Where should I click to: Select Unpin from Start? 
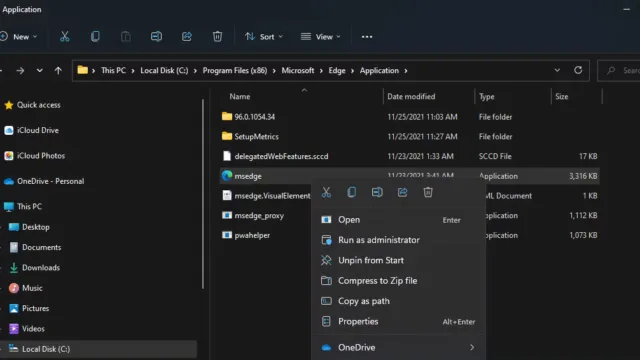[x=398, y=260]
